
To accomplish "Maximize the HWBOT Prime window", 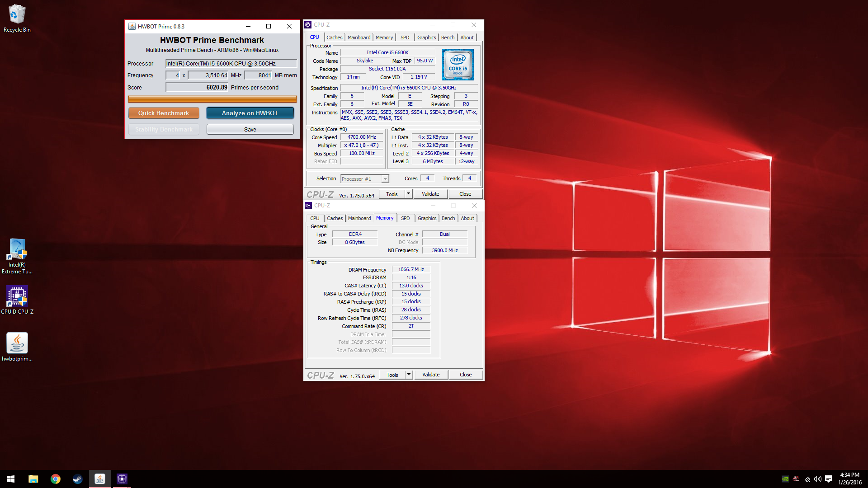I will tap(269, 26).
